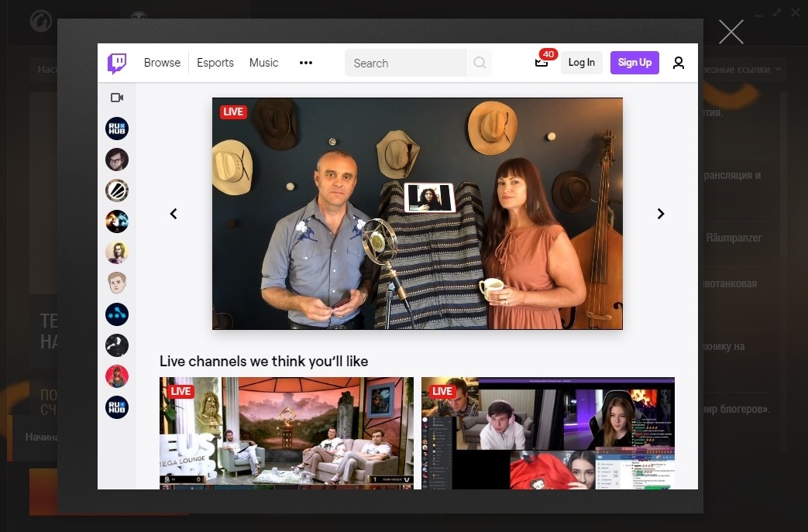The image size is (808, 532).
Task: Click the Log In button
Action: tap(581, 63)
